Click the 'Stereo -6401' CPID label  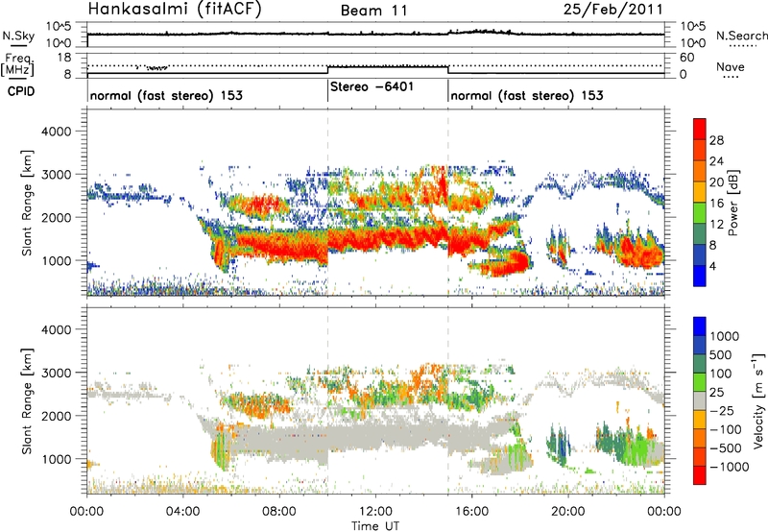(x=372, y=86)
